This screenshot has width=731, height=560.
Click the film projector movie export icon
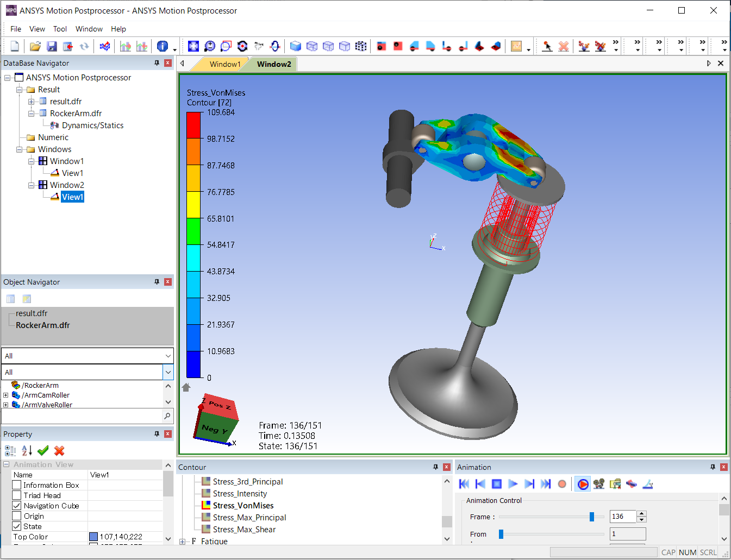(599, 483)
